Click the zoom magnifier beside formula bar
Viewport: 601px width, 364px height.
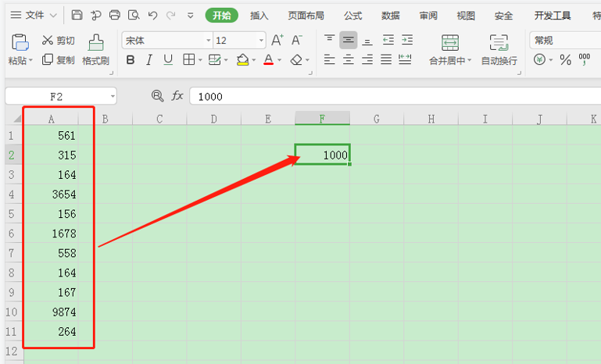tap(157, 96)
